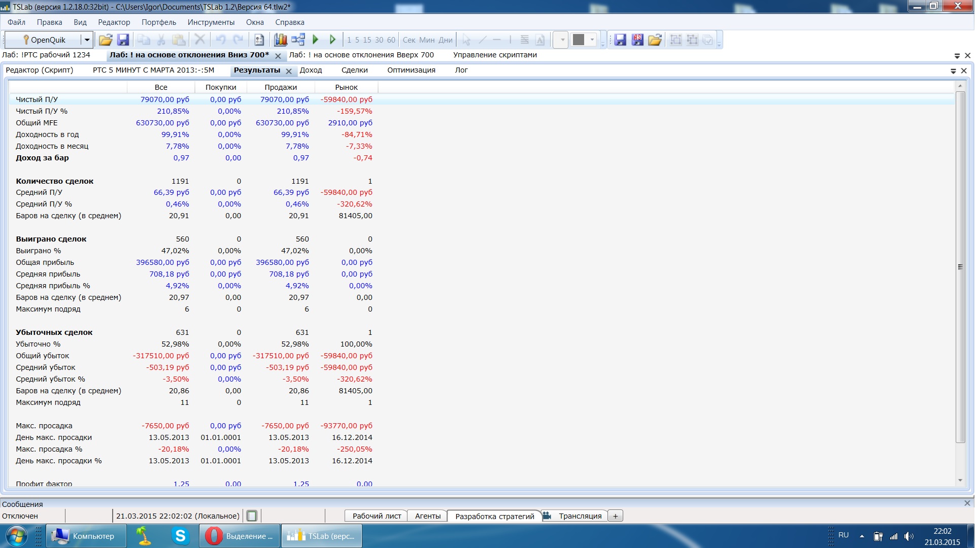
Task: Click the first save floppy disk icon
Action: click(x=123, y=40)
